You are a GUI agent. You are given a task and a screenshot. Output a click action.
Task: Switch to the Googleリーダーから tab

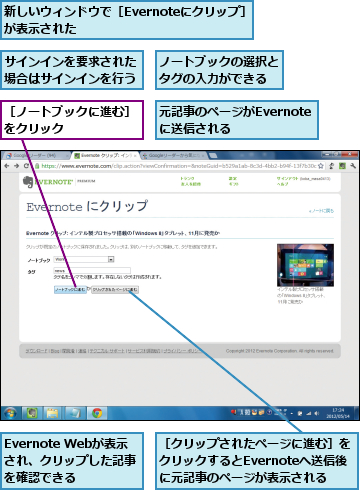pyautogui.click(x=174, y=156)
